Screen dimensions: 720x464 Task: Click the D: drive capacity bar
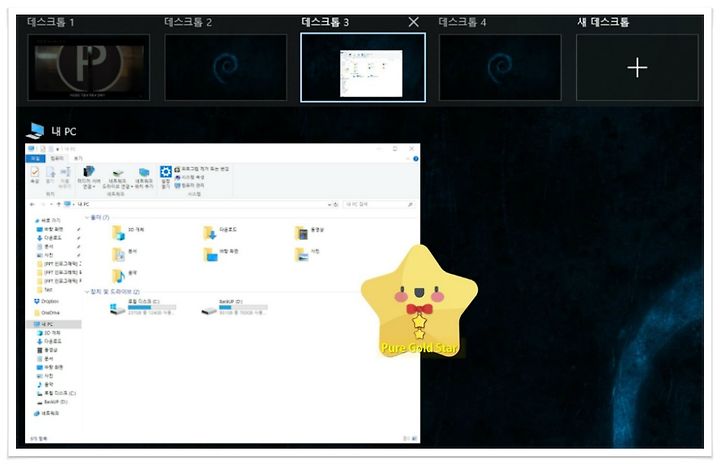243,307
